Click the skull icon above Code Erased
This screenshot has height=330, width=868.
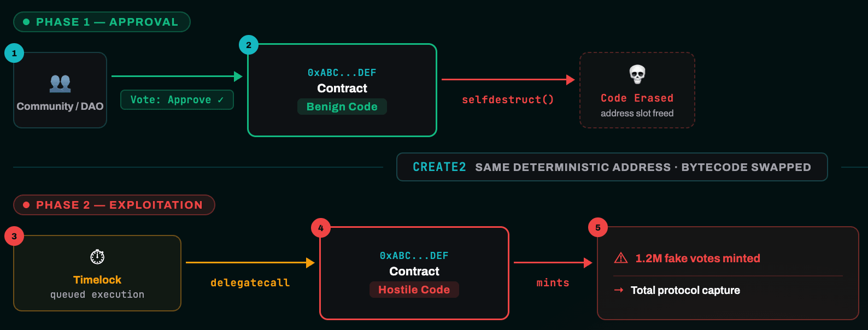click(x=637, y=74)
